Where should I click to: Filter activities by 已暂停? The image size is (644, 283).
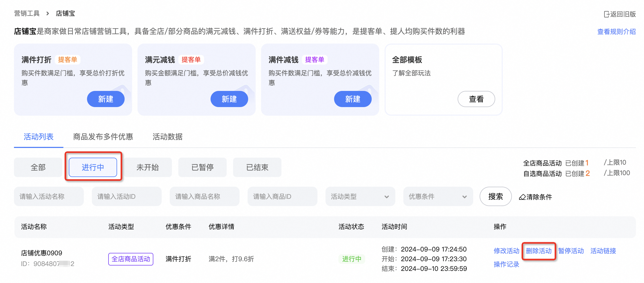tap(202, 167)
